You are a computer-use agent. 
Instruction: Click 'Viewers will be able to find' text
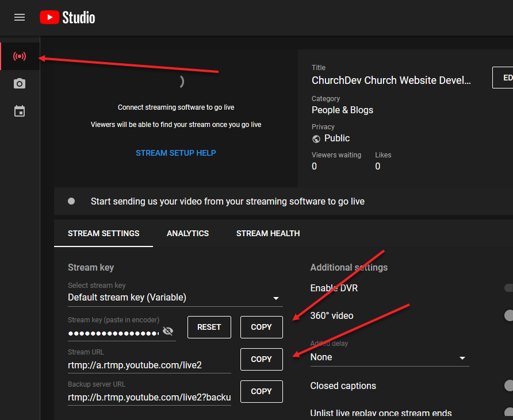(176, 125)
